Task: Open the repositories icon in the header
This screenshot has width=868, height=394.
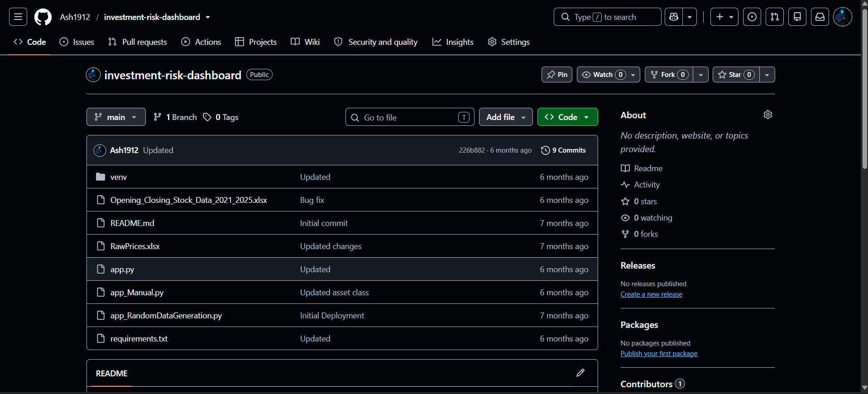Action: 797,17
